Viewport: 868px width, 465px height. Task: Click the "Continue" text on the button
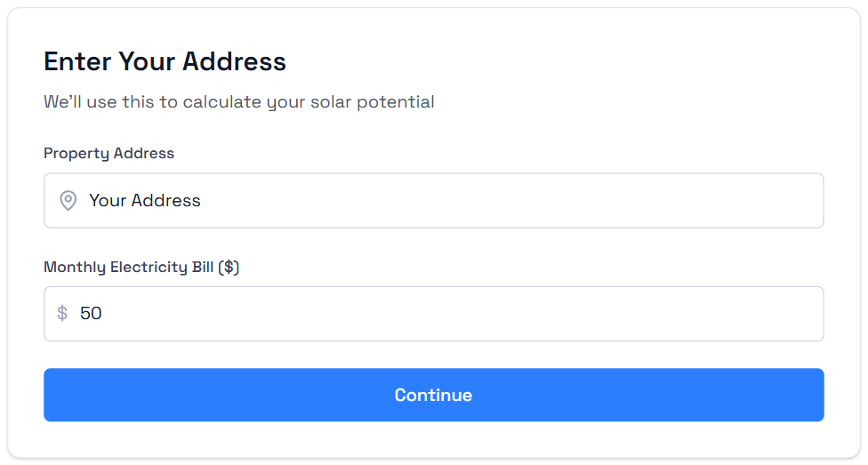coord(433,395)
